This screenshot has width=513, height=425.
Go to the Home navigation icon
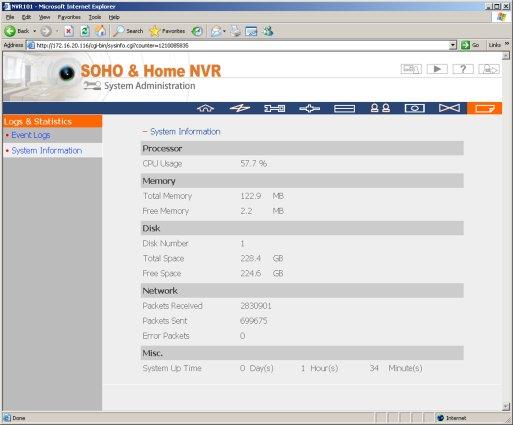205,108
